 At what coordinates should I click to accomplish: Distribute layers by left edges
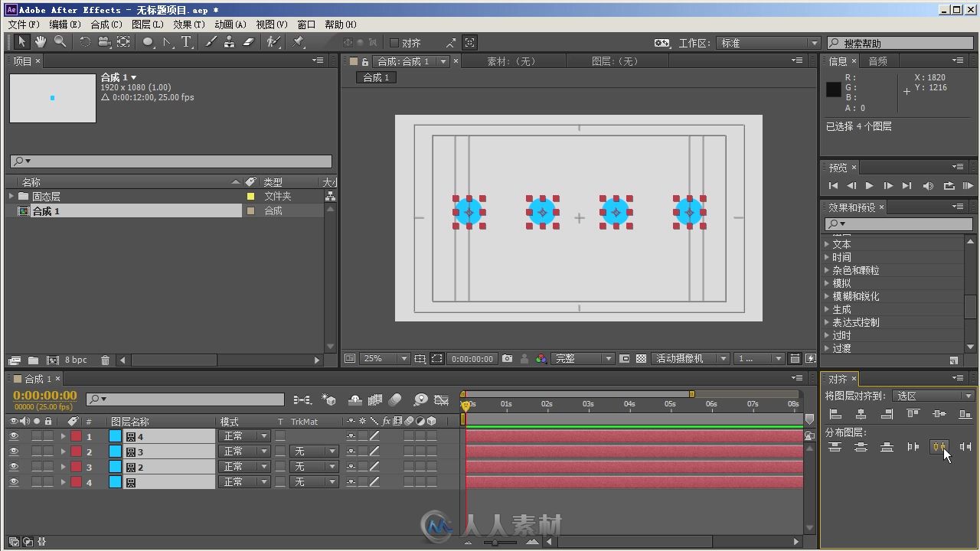[913, 447]
